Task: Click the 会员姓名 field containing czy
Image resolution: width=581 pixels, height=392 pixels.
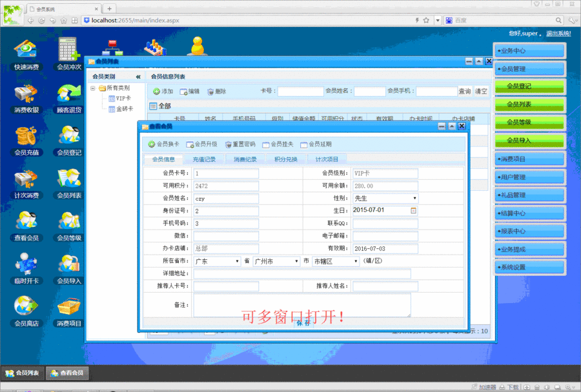Action: (x=226, y=199)
